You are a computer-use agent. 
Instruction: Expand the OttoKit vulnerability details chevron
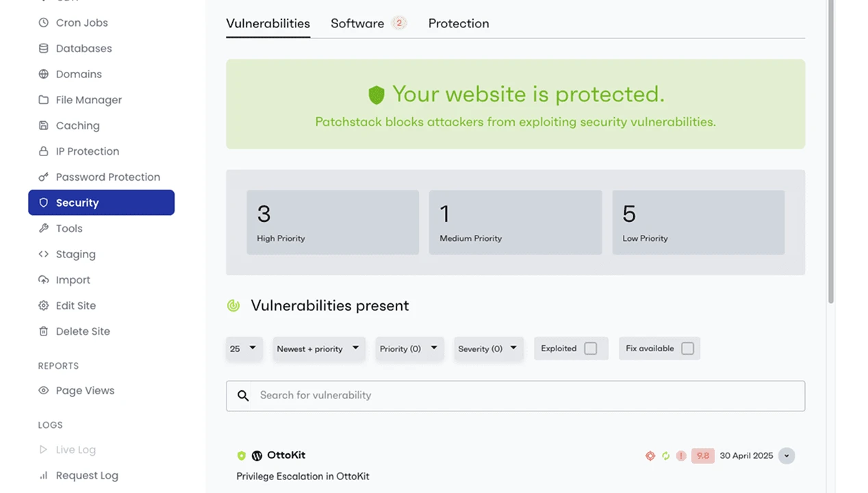787,456
